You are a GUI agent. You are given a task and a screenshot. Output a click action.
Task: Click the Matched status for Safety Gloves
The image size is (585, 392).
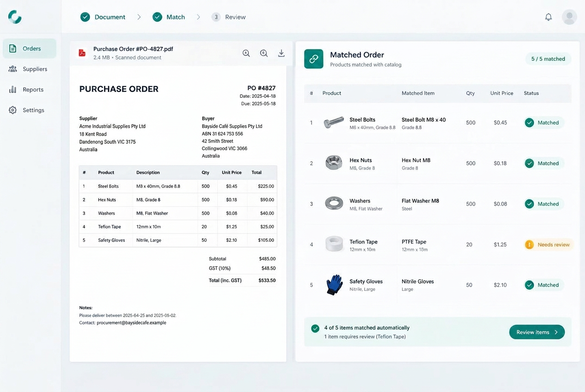(x=543, y=285)
